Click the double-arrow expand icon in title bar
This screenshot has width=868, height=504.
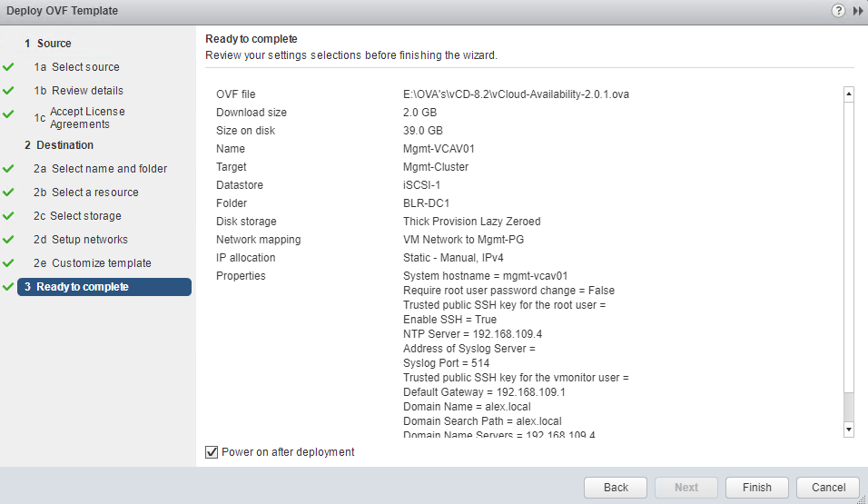(x=858, y=11)
